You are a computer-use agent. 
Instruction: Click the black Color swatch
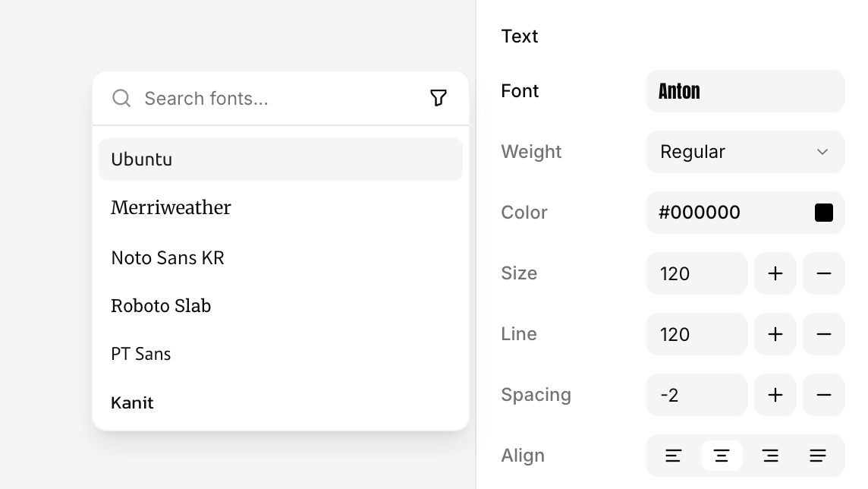[x=824, y=213]
